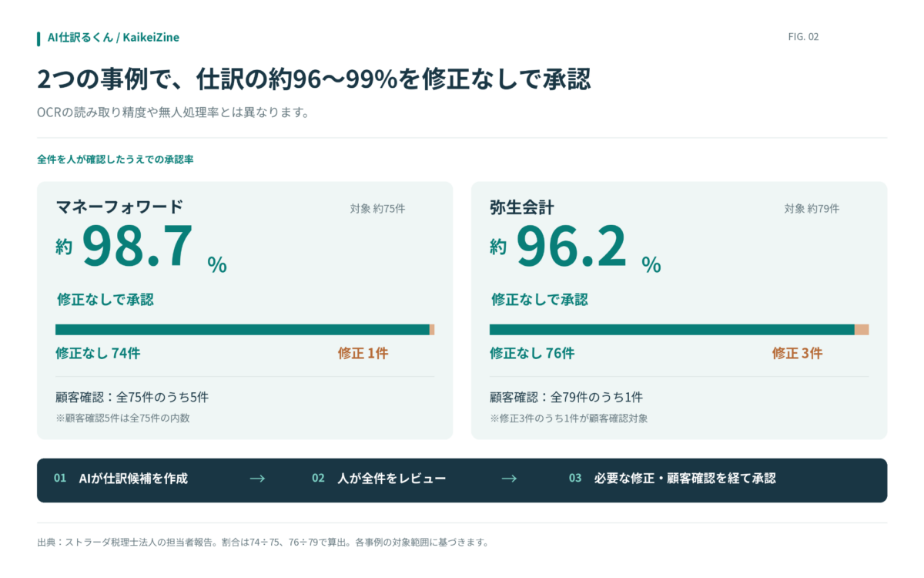Click the '修正 3件' label
The height and width of the screenshot is (578, 924).
tap(797, 353)
